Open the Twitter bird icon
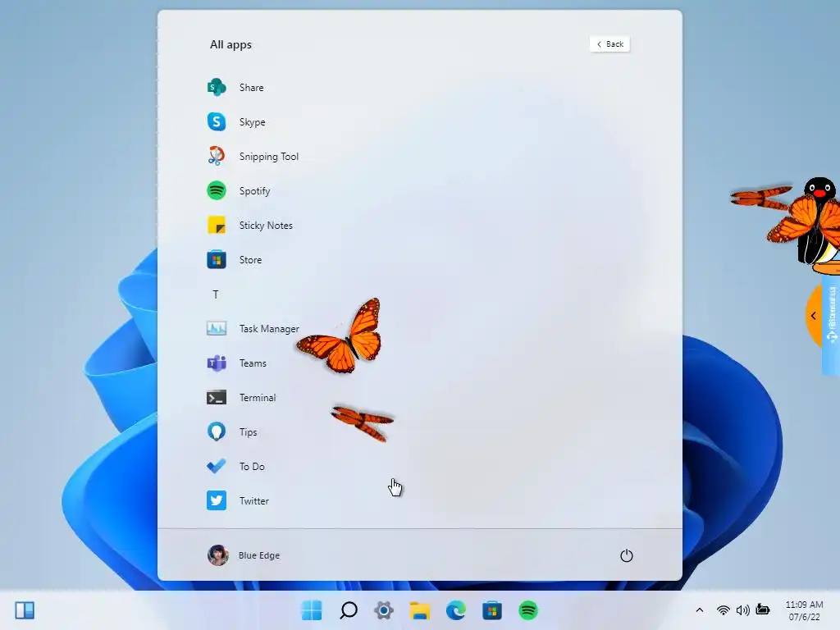The width and height of the screenshot is (840, 630). pyautogui.click(x=217, y=500)
